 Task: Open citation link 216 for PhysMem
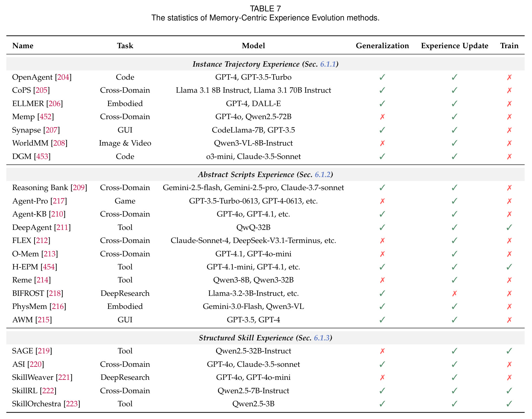(58, 307)
